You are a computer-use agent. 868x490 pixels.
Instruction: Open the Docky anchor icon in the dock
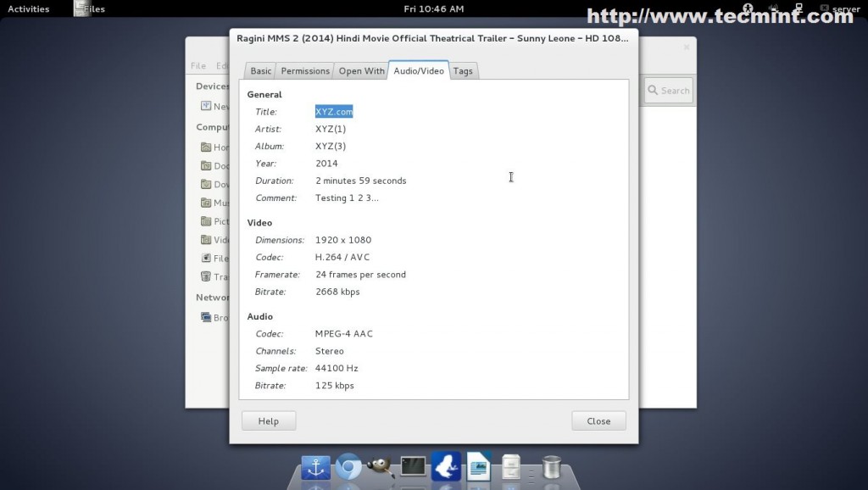click(x=315, y=466)
